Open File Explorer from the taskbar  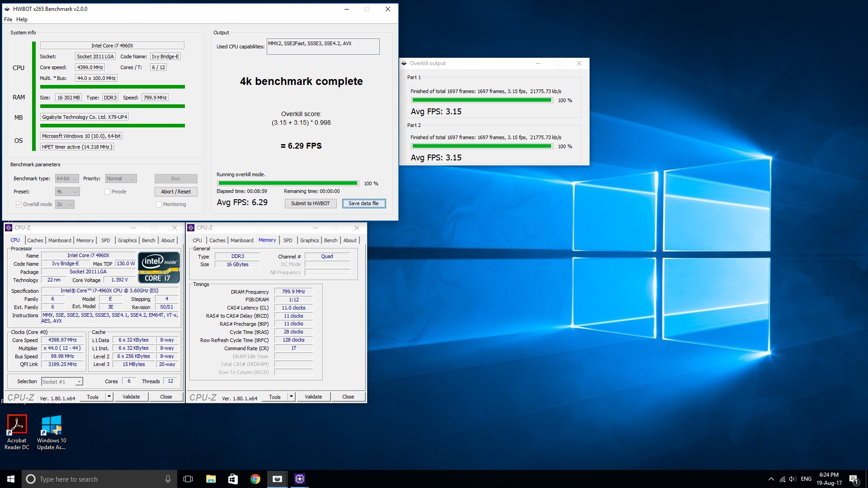(211, 479)
